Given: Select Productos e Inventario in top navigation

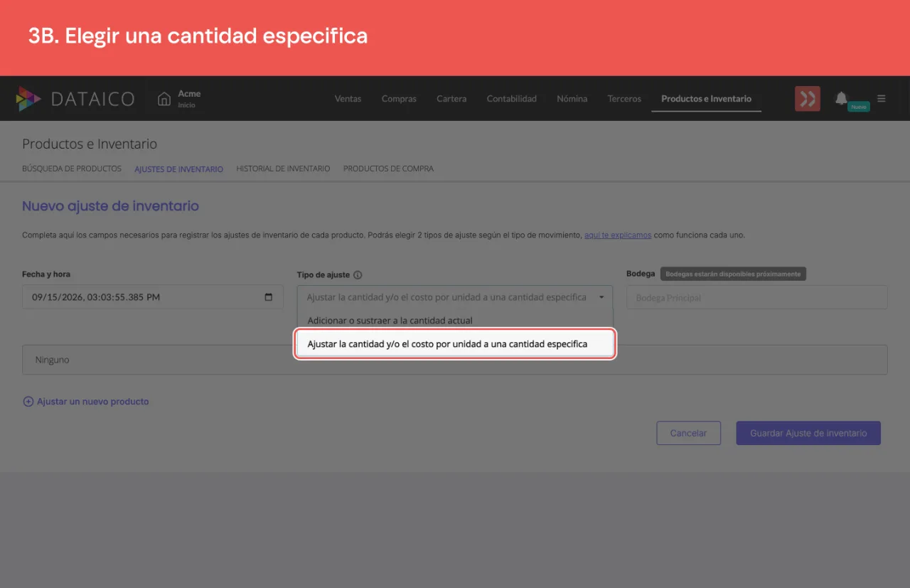Looking at the screenshot, I should 706,99.
